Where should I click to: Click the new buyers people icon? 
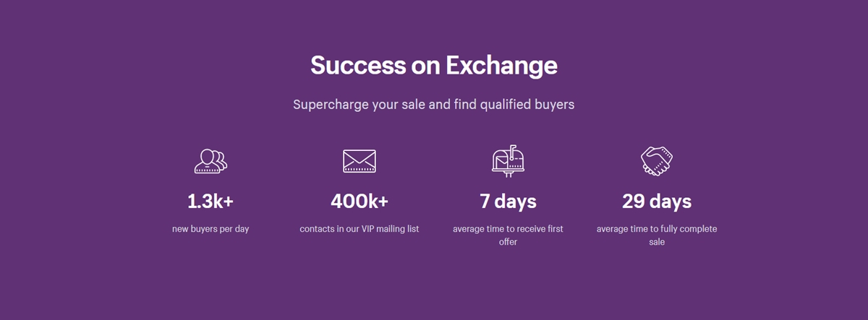(x=210, y=160)
